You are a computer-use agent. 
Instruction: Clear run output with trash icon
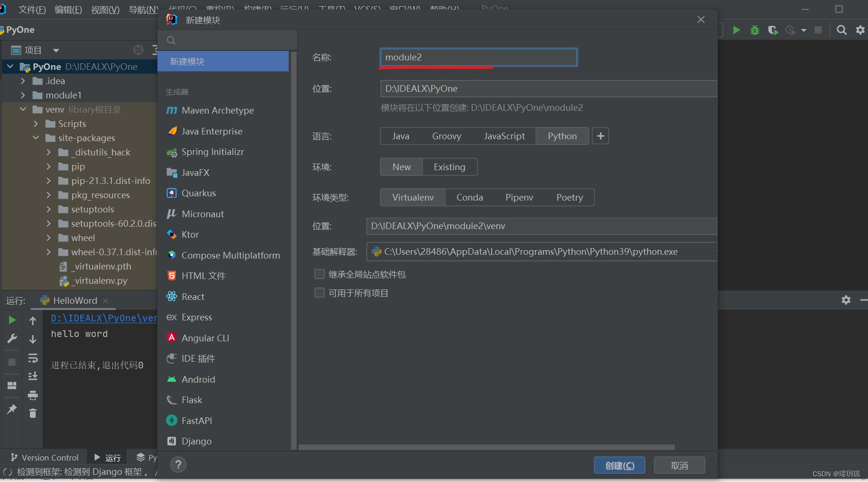pyautogui.click(x=33, y=414)
